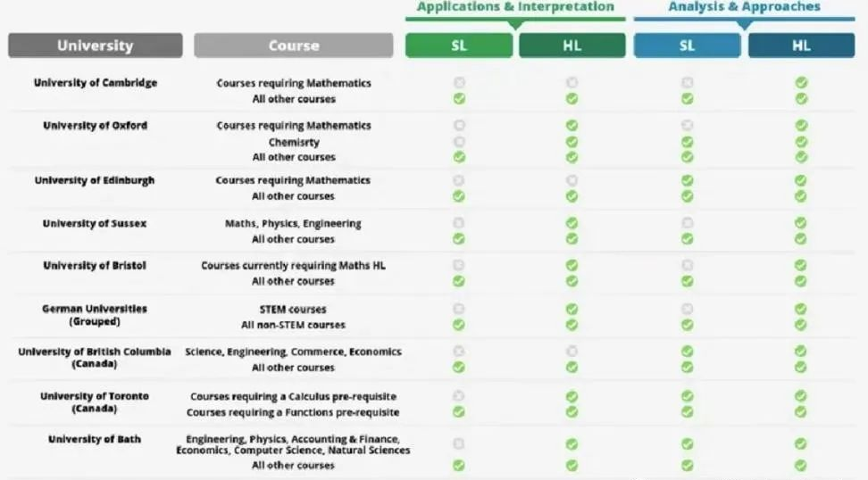The width and height of the screenshot is (868, 480).
Task: Click check for Toronto Functions pre-requisite Applications SL
Action: click(458, 411)
